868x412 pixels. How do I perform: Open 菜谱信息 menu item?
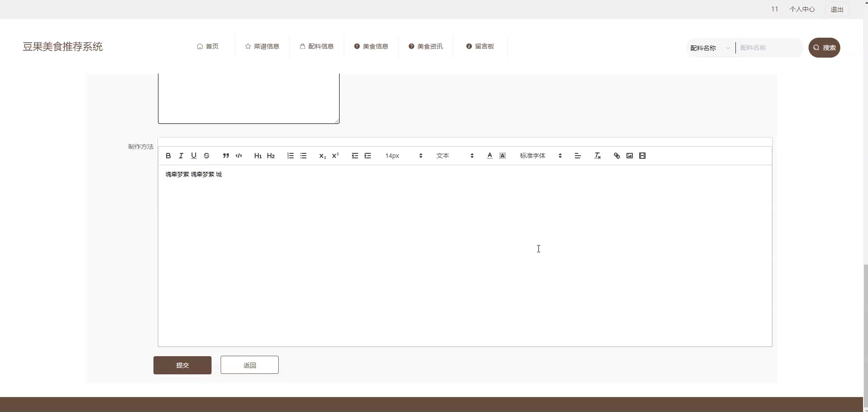coord(262,46)
